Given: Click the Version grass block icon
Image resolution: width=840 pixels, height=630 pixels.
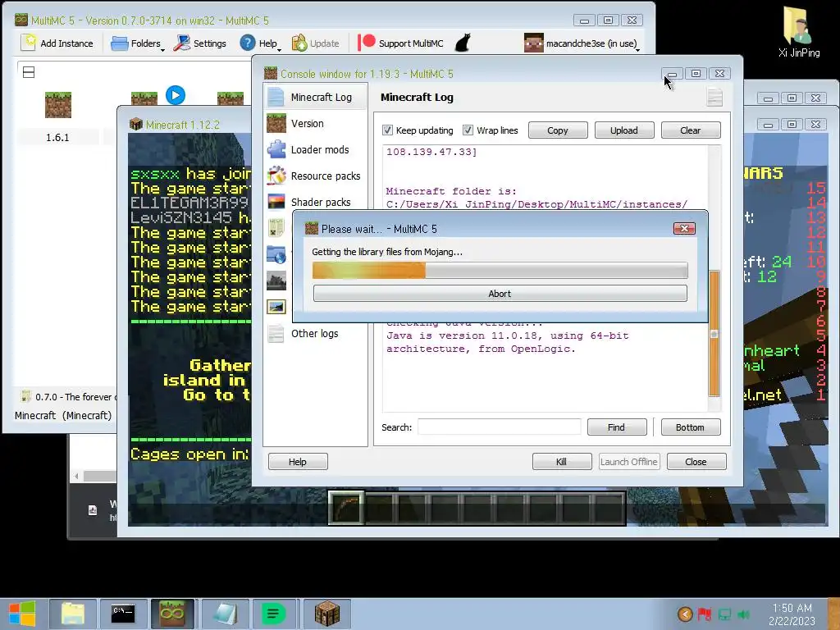Looking at the screenshot, I should tap(276, 123).
